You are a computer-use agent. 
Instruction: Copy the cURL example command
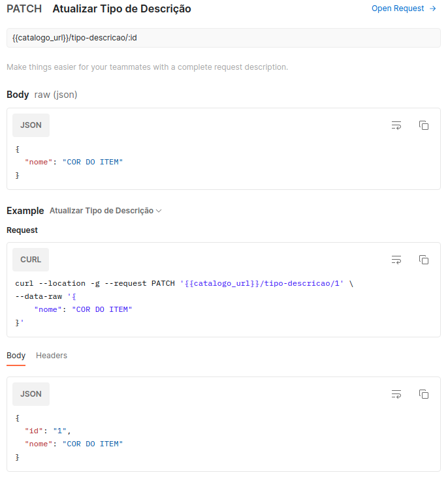(x=424, y=260)
